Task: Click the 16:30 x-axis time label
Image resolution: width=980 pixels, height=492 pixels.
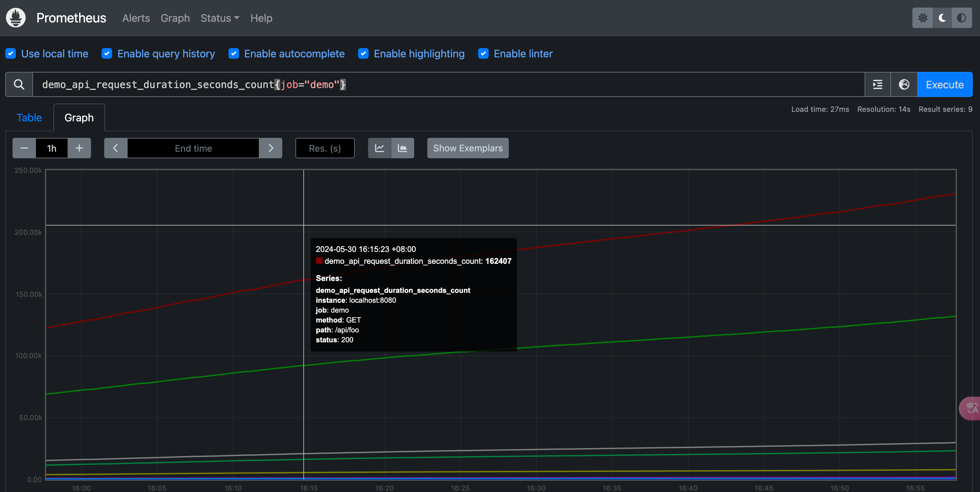Action: [536, 488]
